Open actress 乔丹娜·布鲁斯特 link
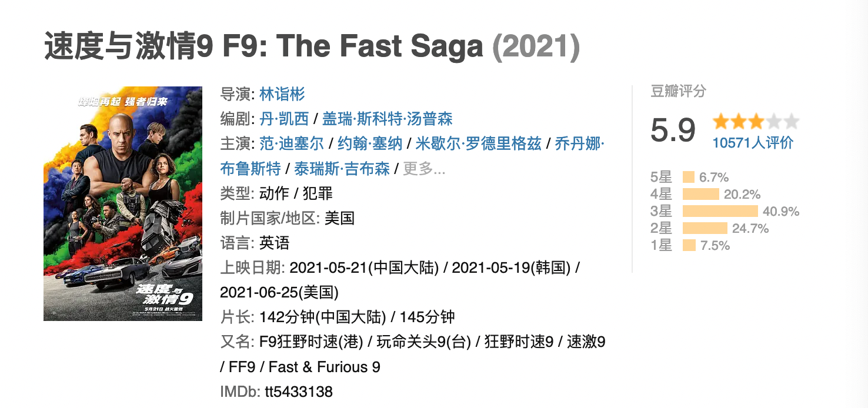This screenshot has width=868, height=408. point(579,143)
